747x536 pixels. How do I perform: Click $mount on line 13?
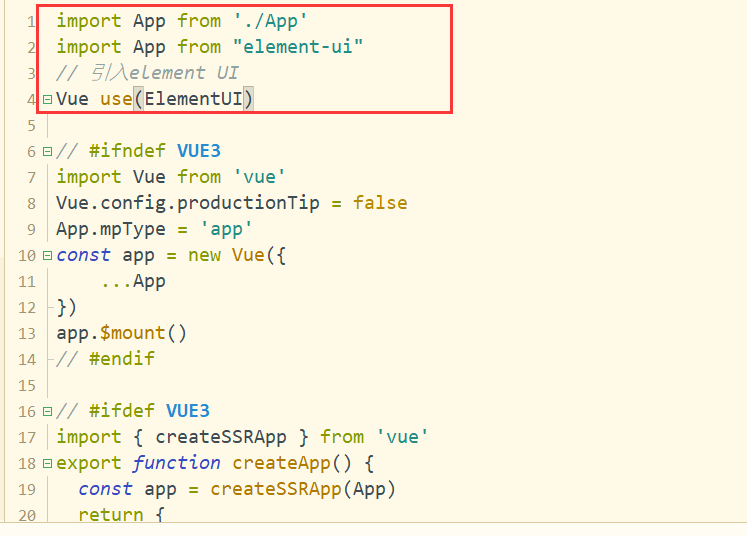pyautogui.click(x=132, y=333)
